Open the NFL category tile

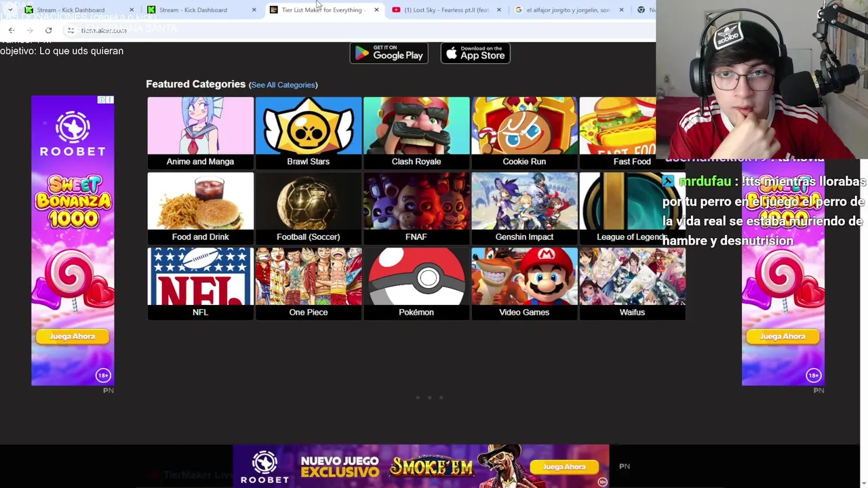[x=200, y=283]
